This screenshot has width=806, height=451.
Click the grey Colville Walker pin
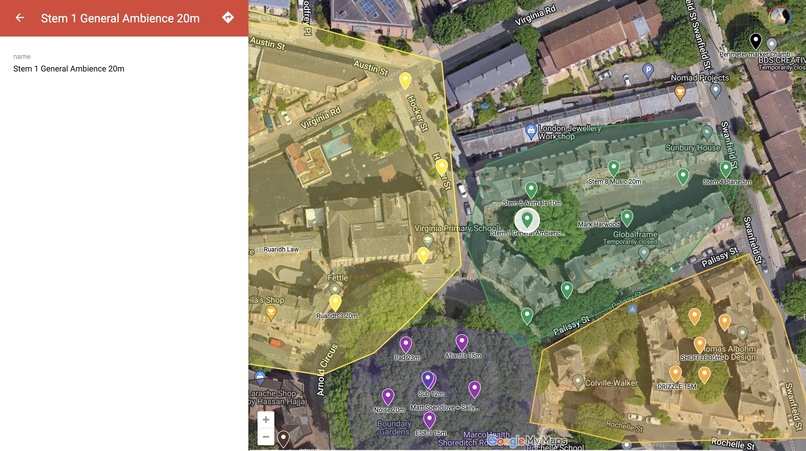coord(578,381)
